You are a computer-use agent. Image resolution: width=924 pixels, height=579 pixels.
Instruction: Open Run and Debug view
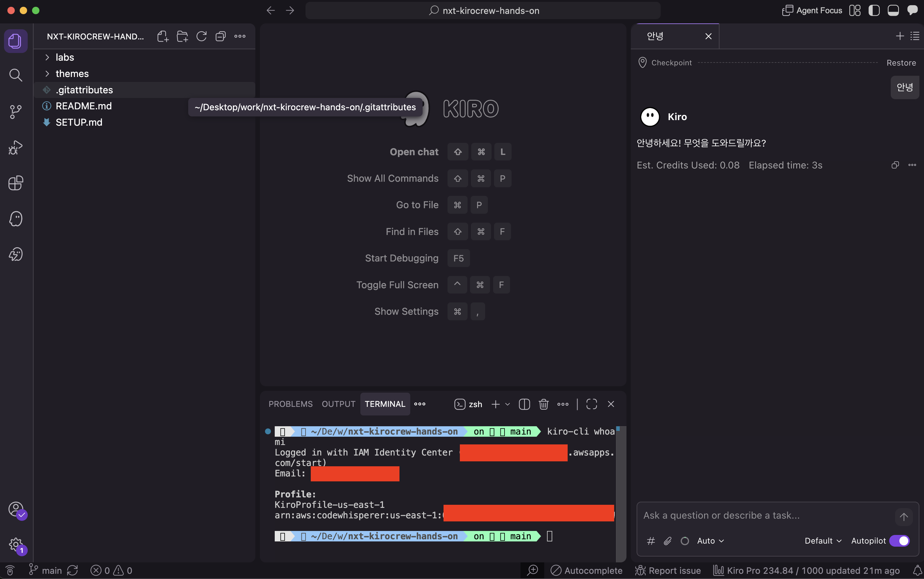pyautogui.click(x=15, y=148)
